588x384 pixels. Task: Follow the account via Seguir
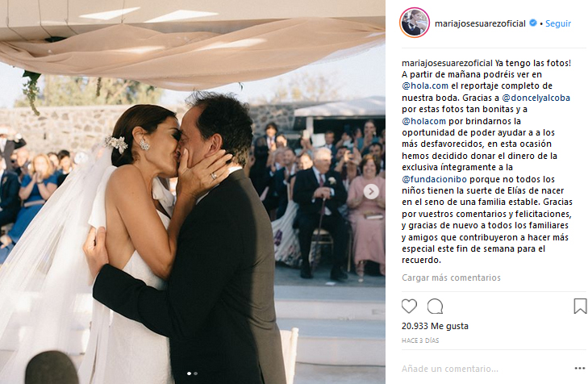(x=558, y=23)
